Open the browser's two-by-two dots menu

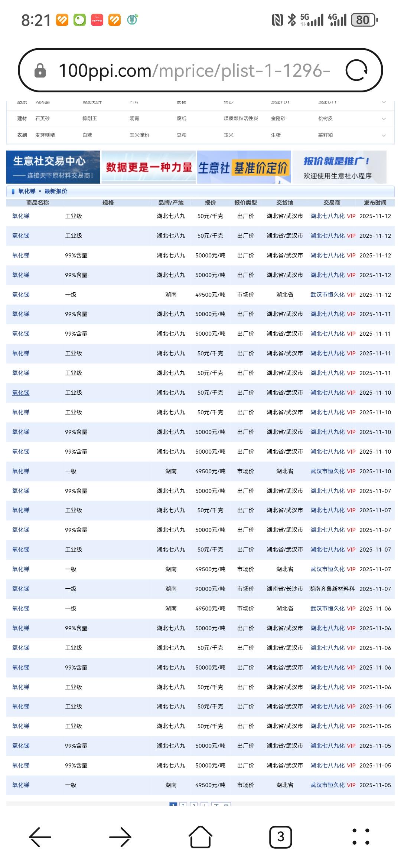tap(361, 837)
